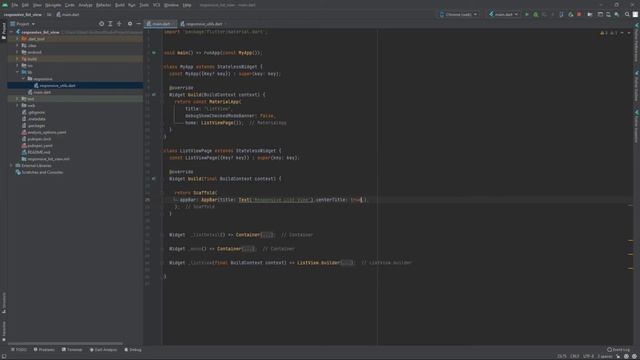Stop the running app with the red Stop icon

point(579,14)
